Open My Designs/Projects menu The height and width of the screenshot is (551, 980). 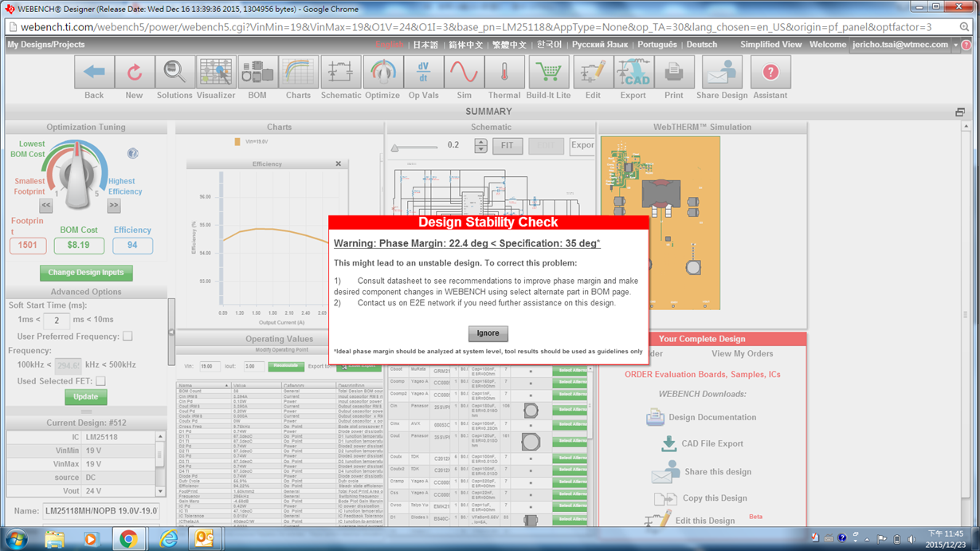tap(47, 45)
